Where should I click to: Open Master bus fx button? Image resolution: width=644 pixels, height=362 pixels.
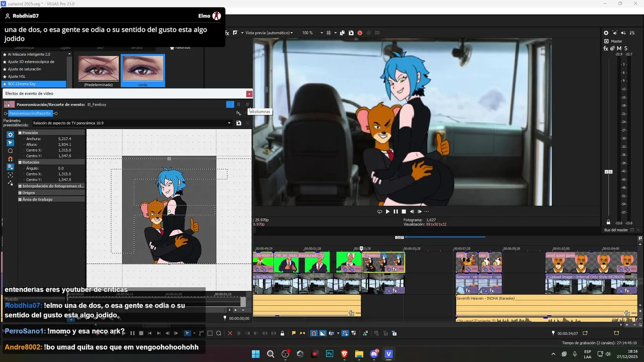pos(606,48)
